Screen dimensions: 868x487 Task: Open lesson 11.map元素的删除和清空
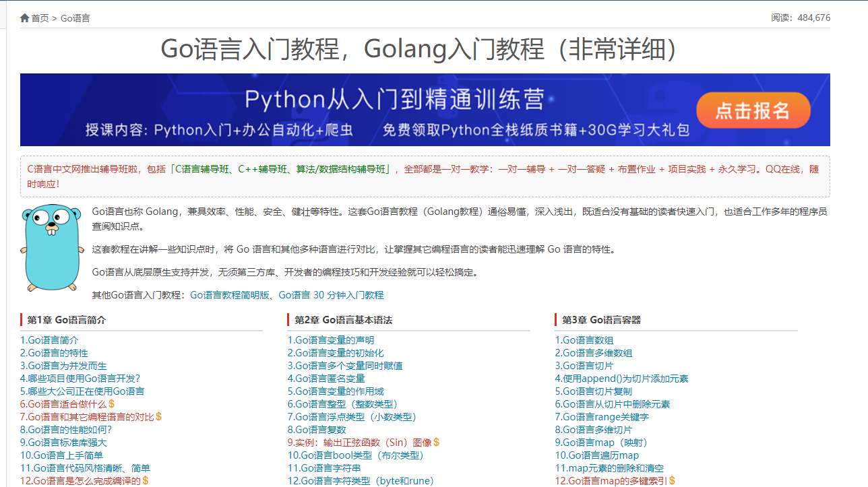coord(609,468)
